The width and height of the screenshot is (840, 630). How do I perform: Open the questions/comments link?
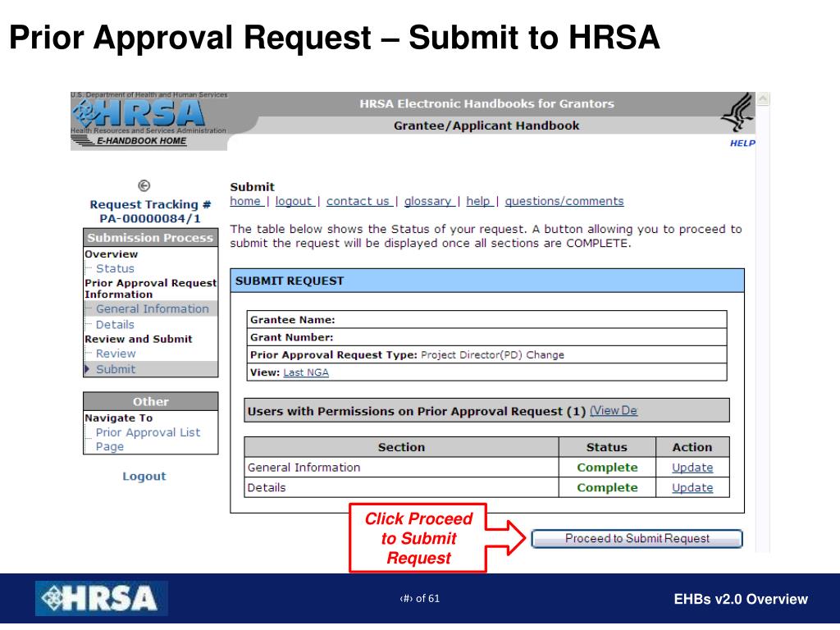click(x=564, y=201)
